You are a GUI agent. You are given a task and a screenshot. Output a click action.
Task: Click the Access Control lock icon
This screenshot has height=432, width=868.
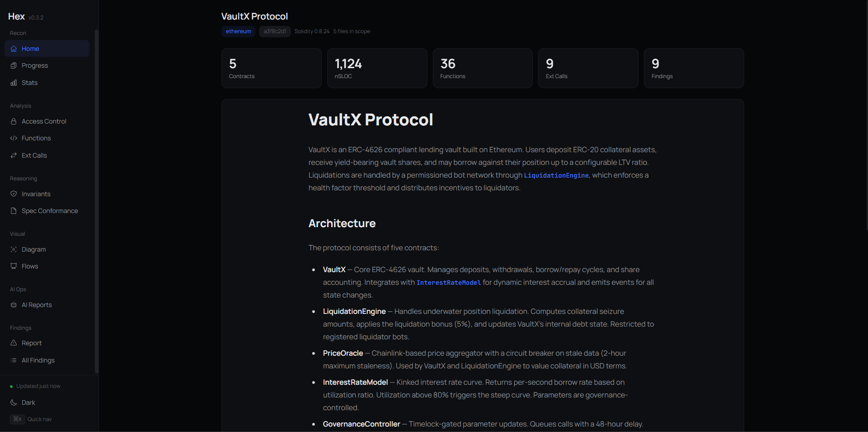point(14,121)
